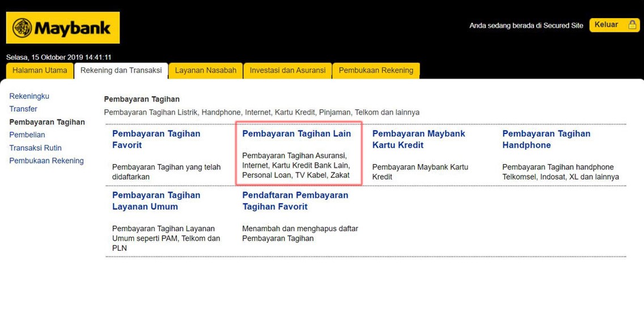Screen dimensions: 644x332
Task: Click description 'Menambah dan menghapus daftar'
Action: pos(300,233)
